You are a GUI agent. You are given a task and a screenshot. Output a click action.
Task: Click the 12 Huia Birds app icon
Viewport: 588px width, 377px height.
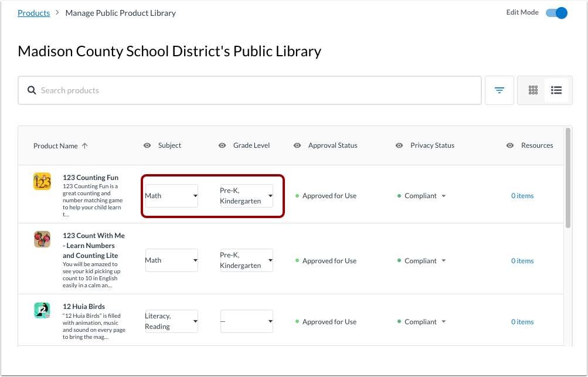tap(42, 311)
